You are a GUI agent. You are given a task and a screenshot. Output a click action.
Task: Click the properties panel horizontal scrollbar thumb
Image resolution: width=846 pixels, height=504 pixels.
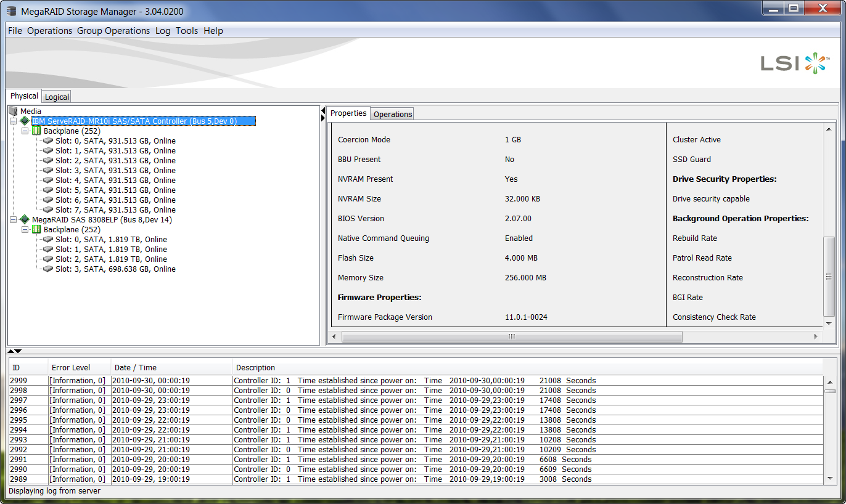[x=512, y=336]
